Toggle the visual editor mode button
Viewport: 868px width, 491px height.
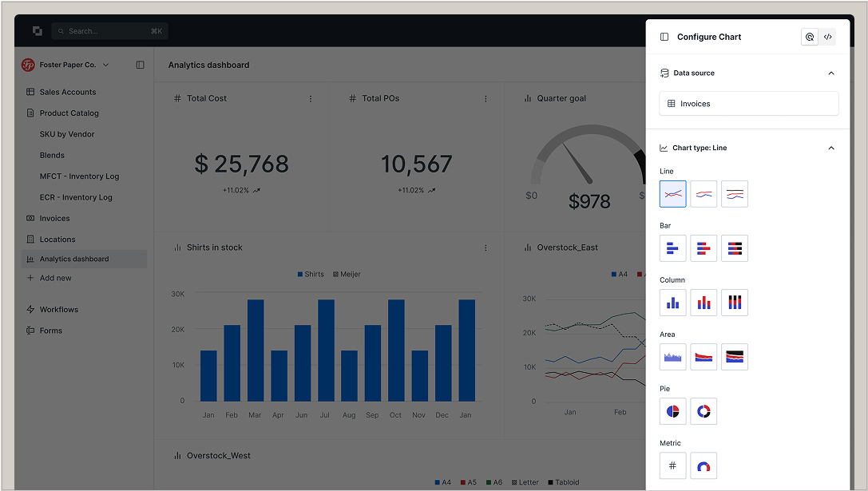pyautogui.click(x=810, y=37)
